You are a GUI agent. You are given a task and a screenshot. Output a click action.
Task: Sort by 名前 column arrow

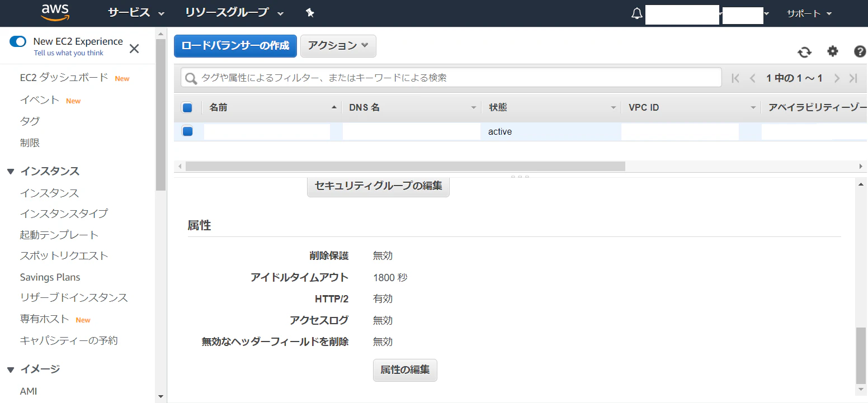click(x=334, y=107)
